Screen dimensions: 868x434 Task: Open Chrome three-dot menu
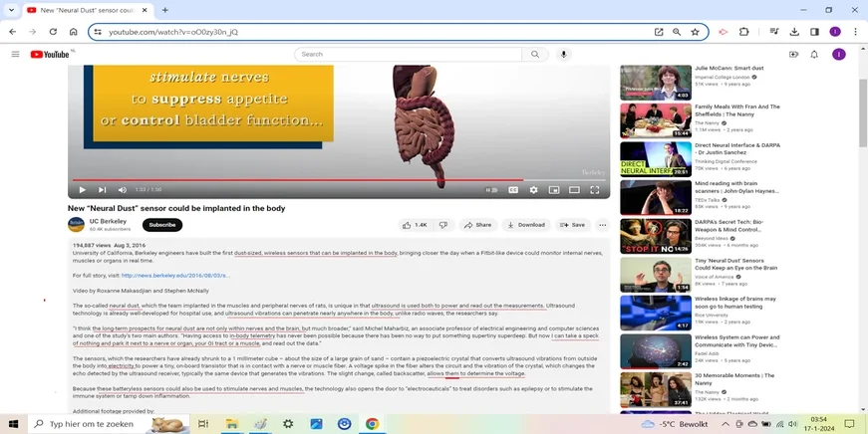tap(855, 32)
